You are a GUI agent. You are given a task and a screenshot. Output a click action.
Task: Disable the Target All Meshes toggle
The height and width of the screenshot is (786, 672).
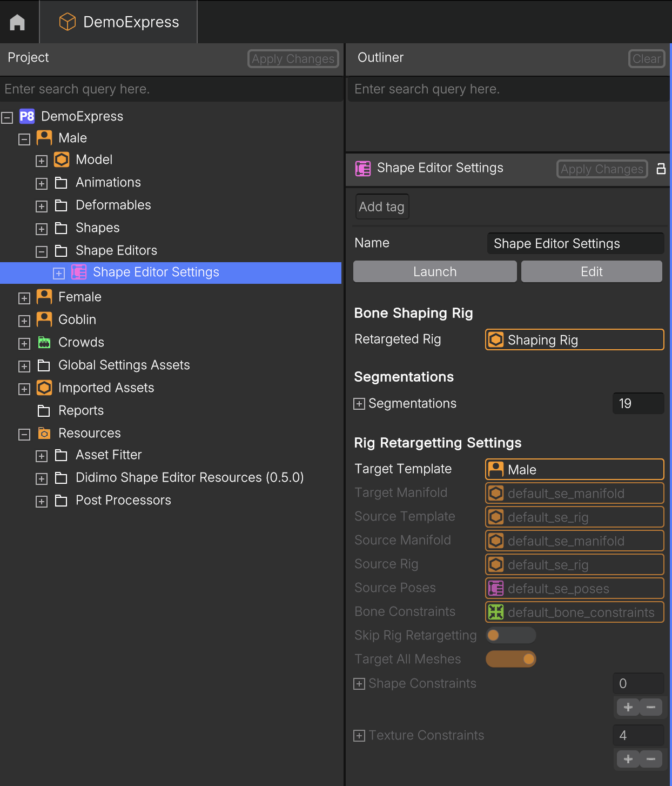[x=510, y=659]
